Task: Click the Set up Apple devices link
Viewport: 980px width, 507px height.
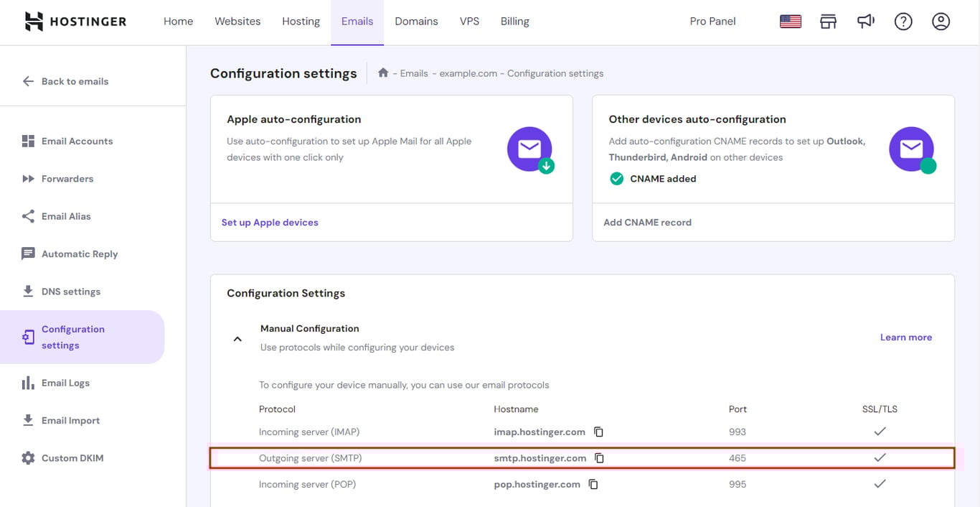Action: 270,222
